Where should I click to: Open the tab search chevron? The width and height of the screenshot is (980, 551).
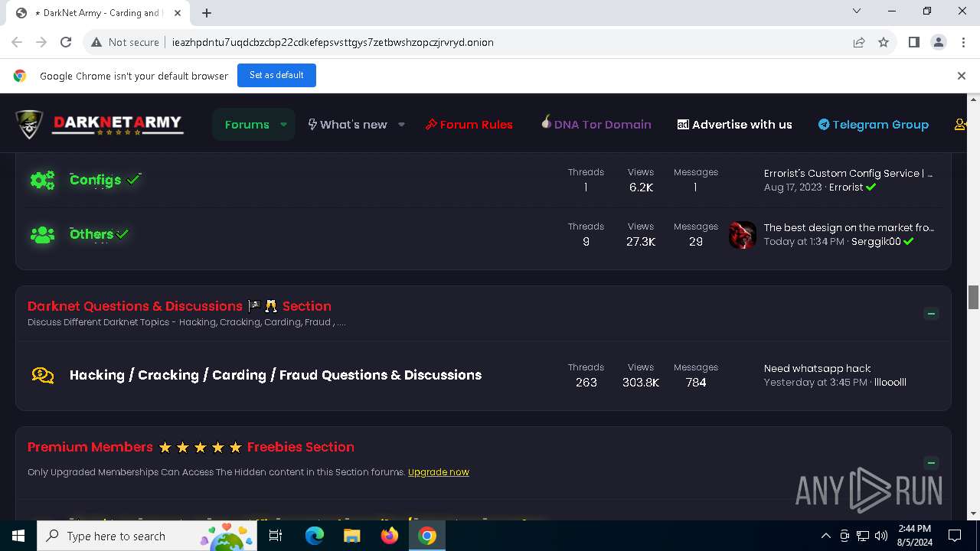(857, 11)
